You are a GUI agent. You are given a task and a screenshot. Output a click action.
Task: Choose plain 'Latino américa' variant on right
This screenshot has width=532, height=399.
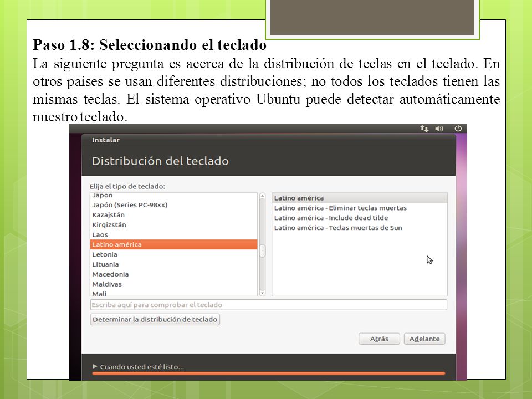click(360, 198)
